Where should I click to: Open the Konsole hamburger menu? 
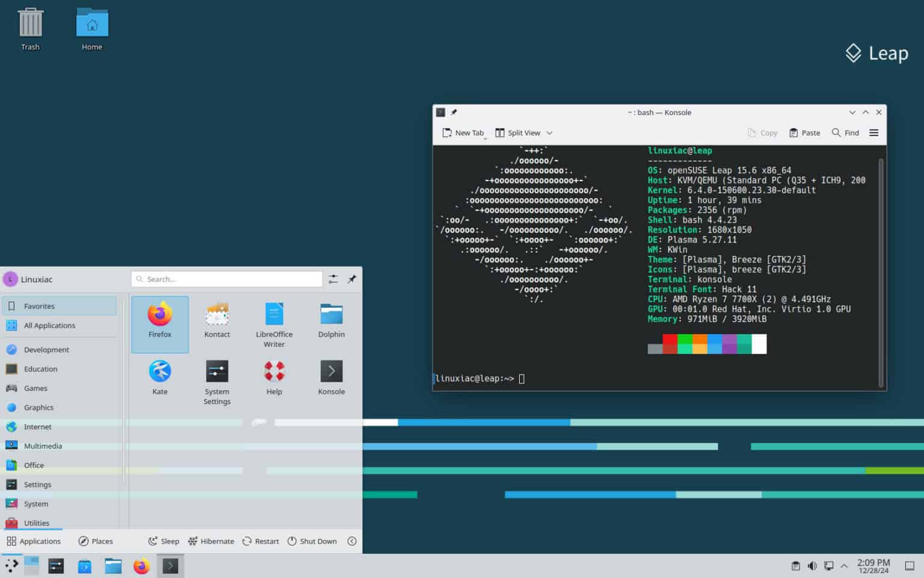873,132
